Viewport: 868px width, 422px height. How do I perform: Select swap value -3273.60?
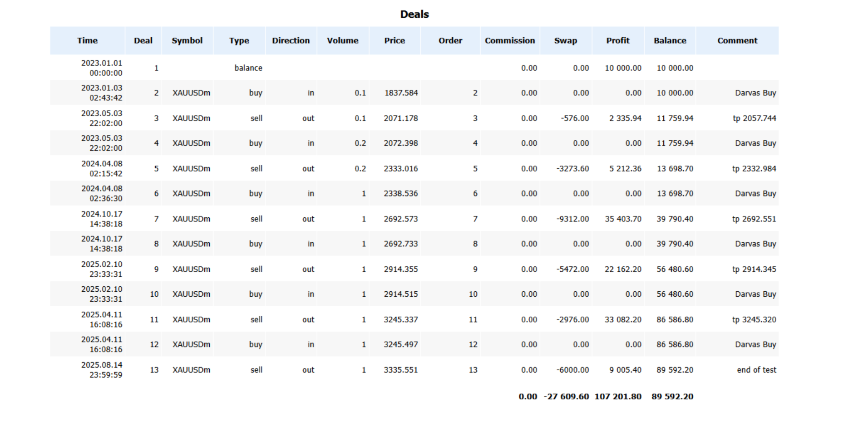point(573,169)
